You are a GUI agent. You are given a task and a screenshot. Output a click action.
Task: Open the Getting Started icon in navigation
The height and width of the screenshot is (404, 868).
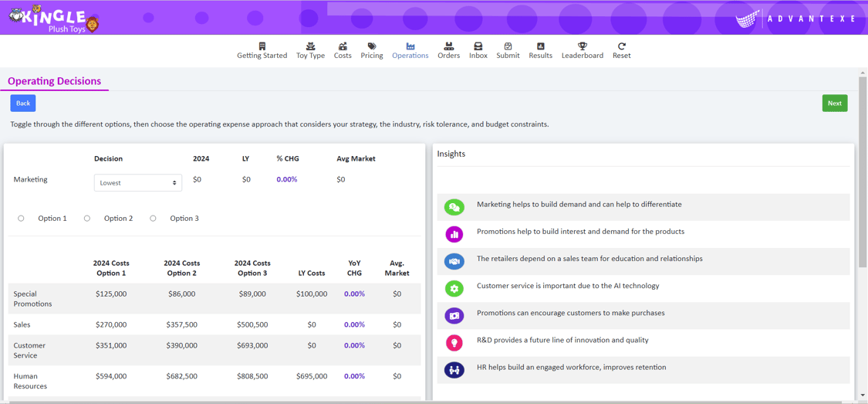(262, 46)
